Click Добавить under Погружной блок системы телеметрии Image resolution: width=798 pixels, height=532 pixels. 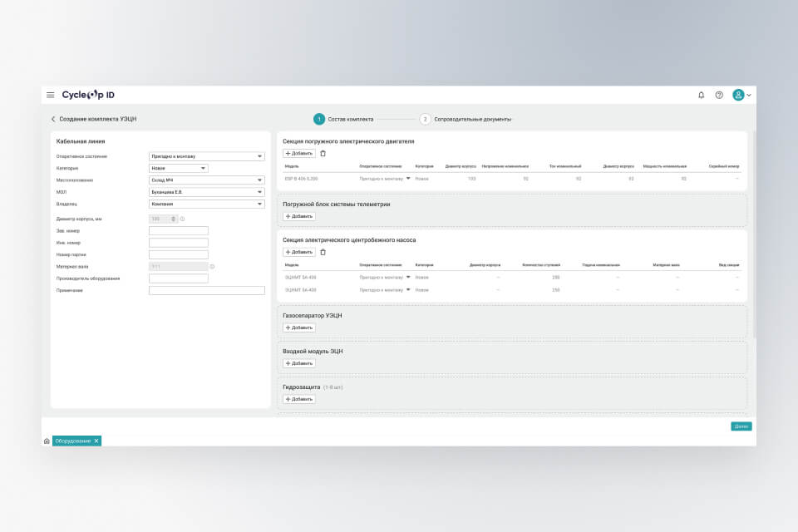298,216
